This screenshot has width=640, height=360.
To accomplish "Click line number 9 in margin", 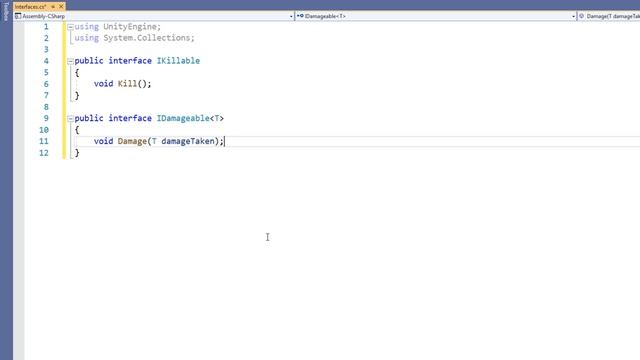I will tap(46, 118).
